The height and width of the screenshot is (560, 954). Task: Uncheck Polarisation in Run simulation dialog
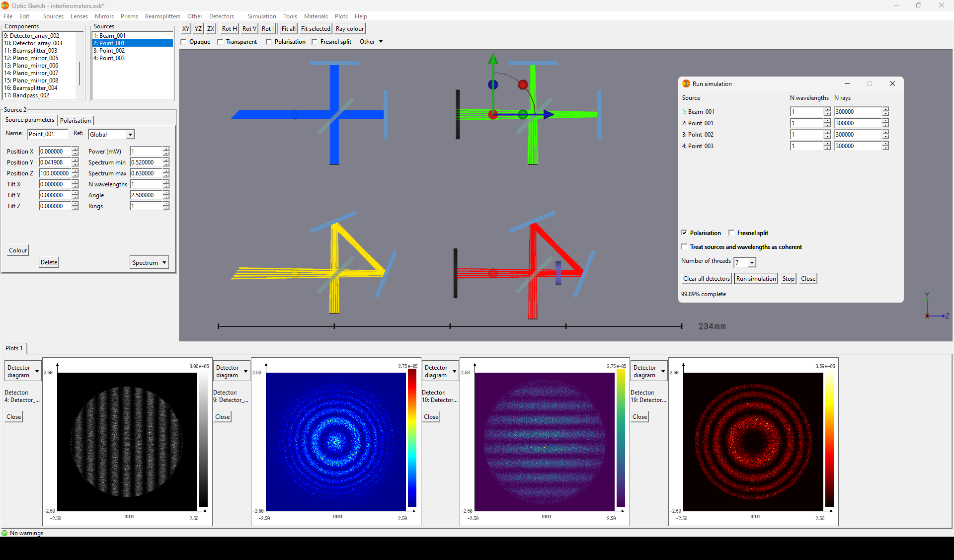685,233
